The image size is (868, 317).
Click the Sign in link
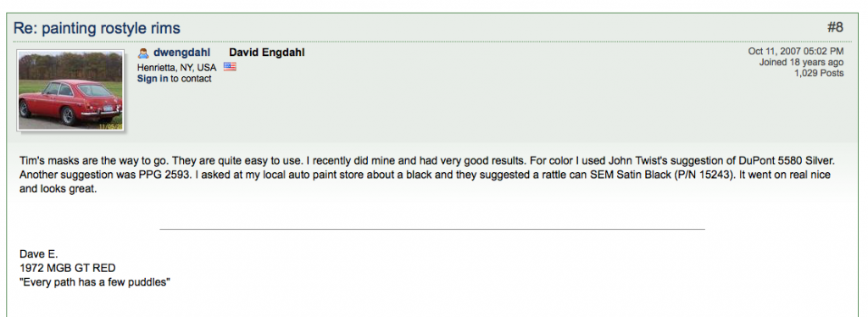tap(153, 79)
